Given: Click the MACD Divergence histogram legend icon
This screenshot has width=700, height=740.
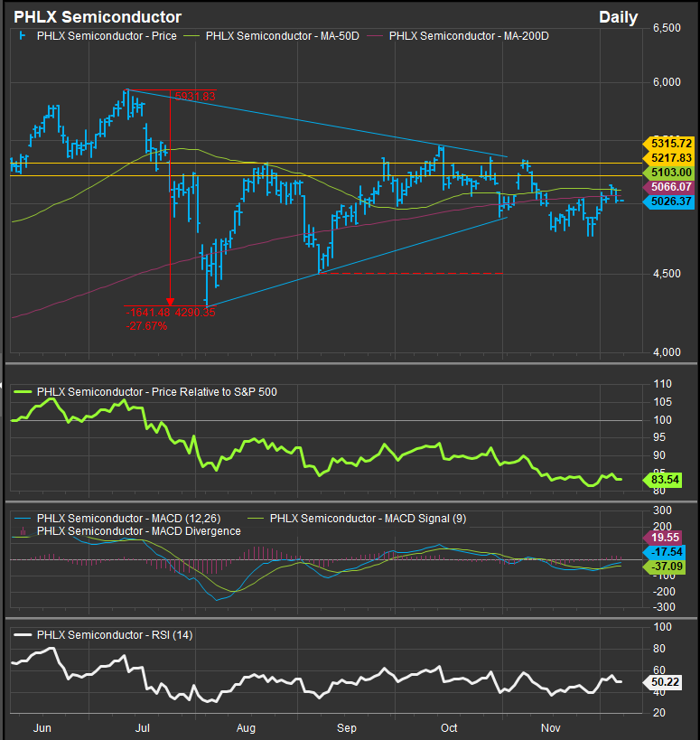Looking at the screenshot, I should (22, 531).
